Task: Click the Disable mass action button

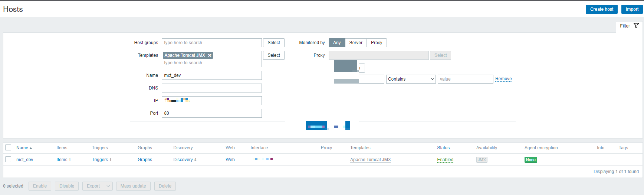Action: (67, 186)
